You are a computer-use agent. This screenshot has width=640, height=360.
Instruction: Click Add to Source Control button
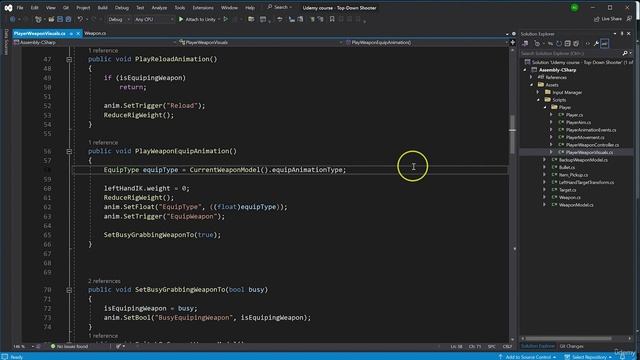pyautogui.click(x=527, y=357)
